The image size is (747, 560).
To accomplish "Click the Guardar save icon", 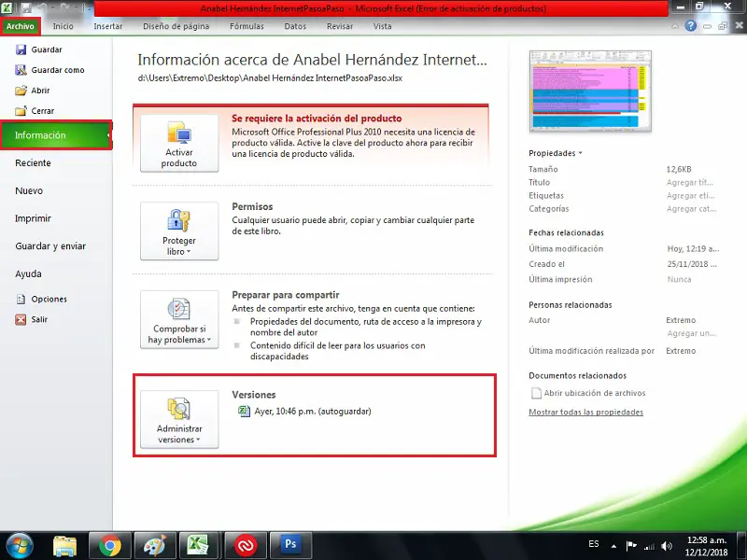I will click(x=21, y=49).
